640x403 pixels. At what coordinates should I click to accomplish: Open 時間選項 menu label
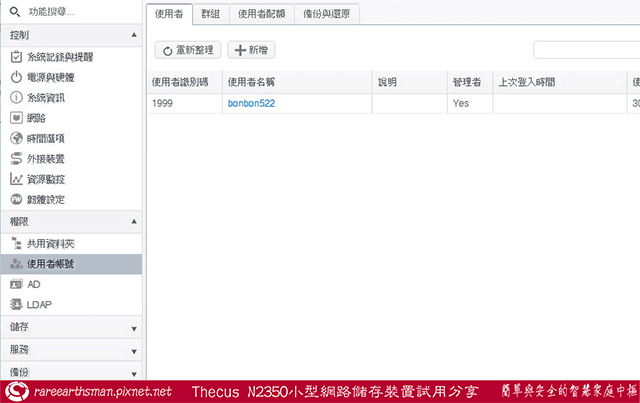click(46, 138)
